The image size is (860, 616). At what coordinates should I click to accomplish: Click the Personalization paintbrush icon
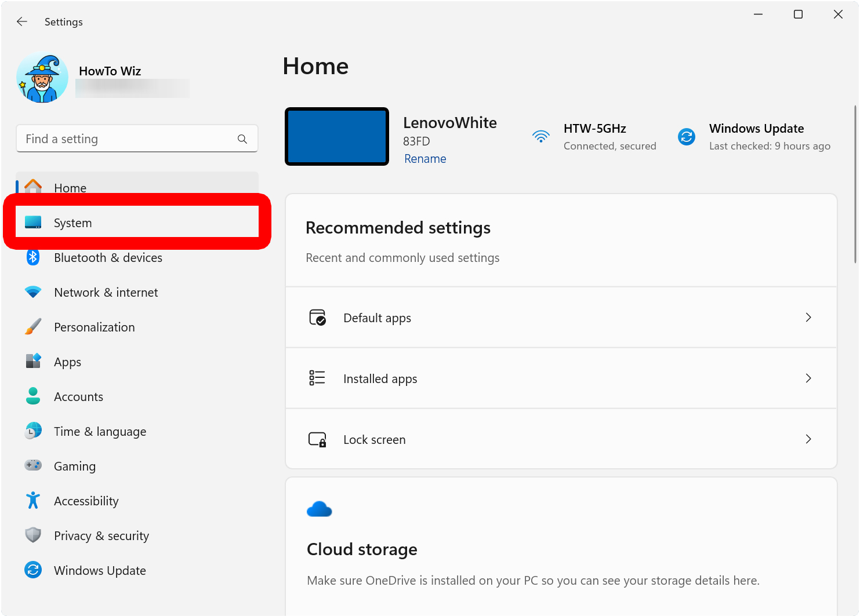pos(33,327)
